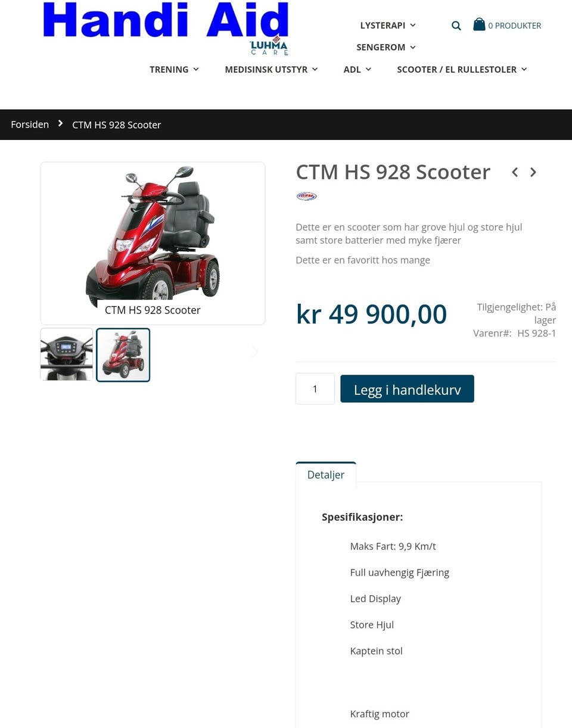Select the Detaljer tab

click(x=326, y=475)
